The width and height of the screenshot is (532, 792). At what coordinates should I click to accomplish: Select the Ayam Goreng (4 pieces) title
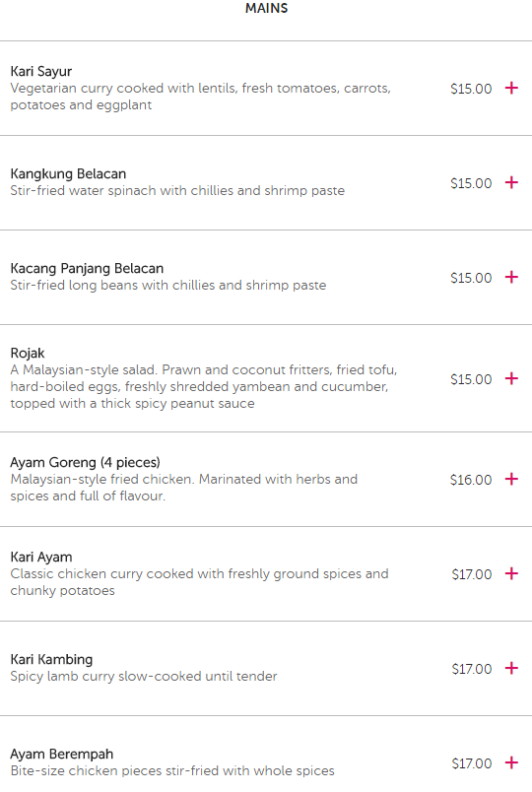pyautogui.click(x=85, y=463)
